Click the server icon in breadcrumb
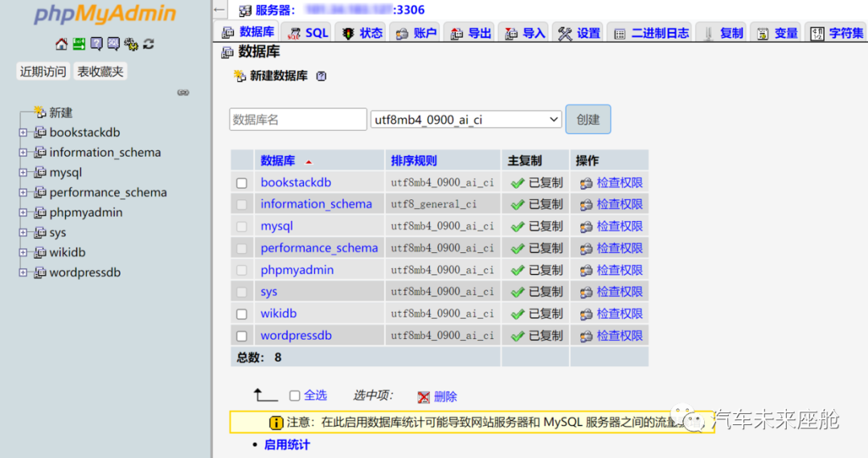 (x=245, y=10)
